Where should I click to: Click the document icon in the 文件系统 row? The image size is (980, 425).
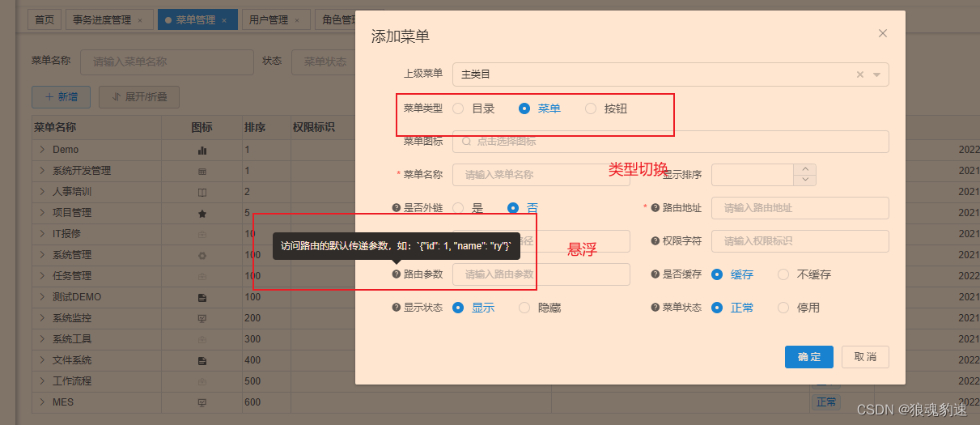[x=202, y=360]
